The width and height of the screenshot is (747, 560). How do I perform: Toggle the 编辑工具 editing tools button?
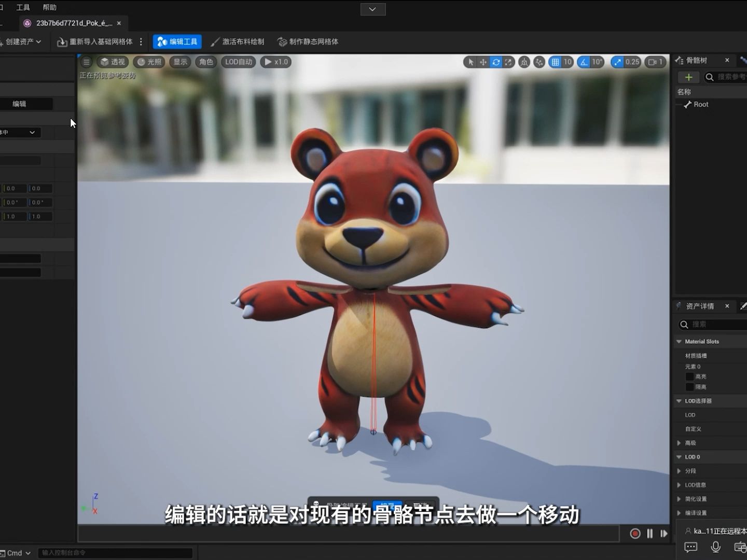tap(177, 41)
